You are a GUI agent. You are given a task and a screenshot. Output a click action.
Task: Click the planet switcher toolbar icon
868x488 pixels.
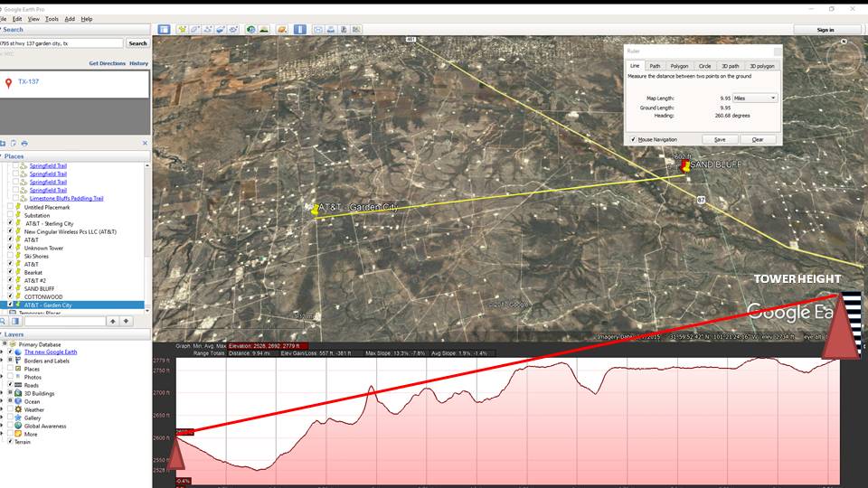tap(282, 29)
